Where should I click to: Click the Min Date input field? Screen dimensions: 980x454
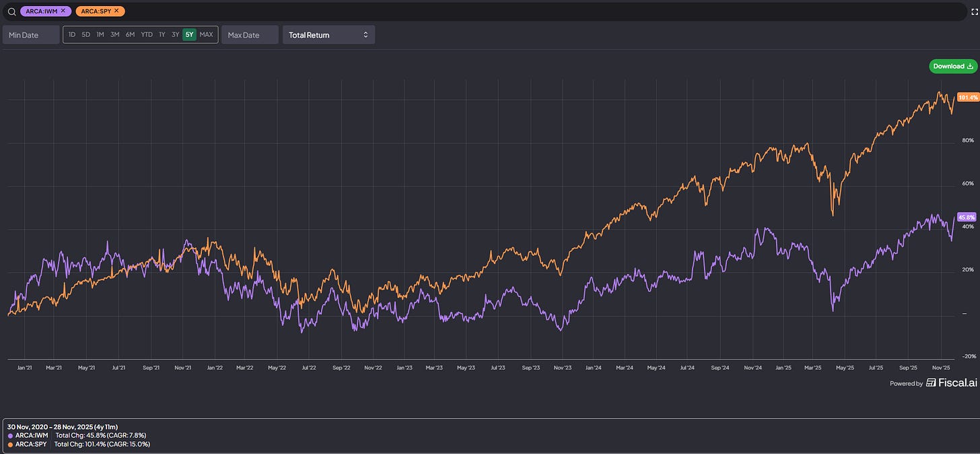click(32, 35)
